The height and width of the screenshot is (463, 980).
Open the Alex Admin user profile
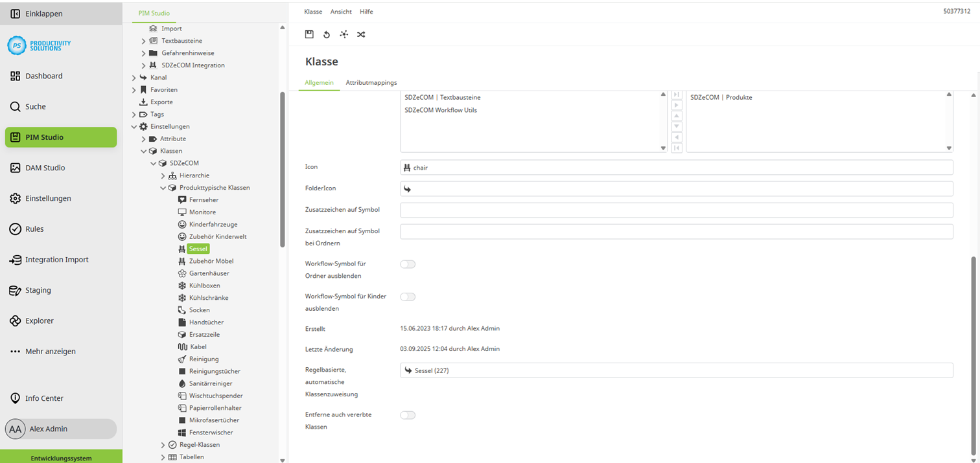(48, 429)
